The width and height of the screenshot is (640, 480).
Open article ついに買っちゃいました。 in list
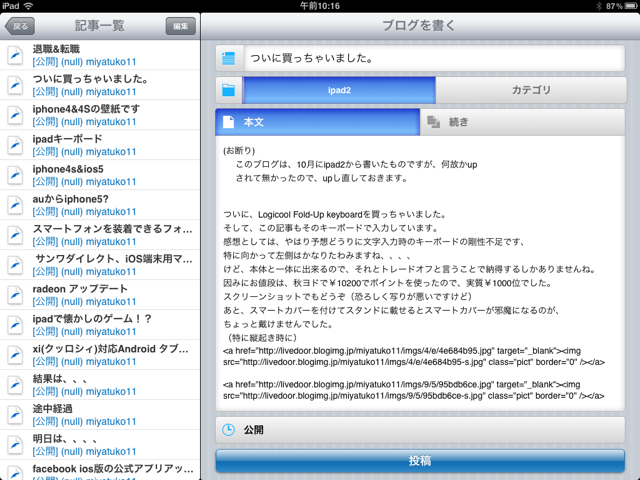click(x=100, y=85)
